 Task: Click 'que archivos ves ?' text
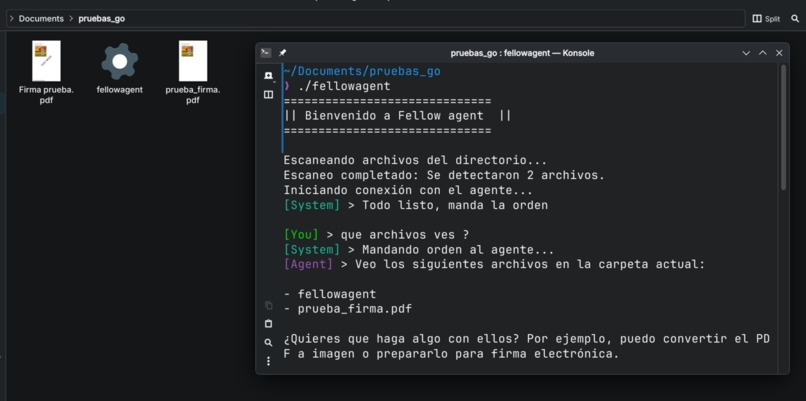pos(405,235)
